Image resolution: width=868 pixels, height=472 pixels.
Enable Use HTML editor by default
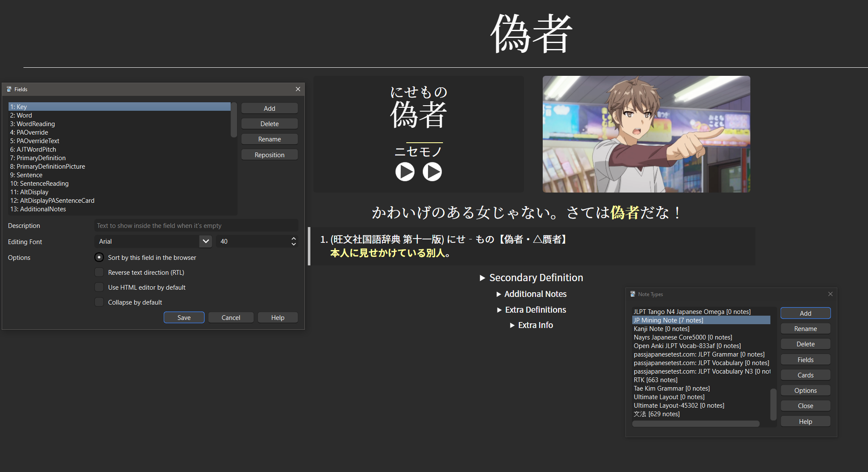[x=99, y=287]
